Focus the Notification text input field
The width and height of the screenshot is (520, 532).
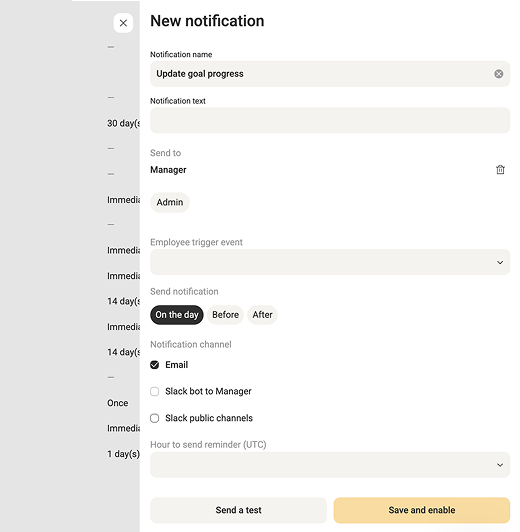tap(330, 120)
